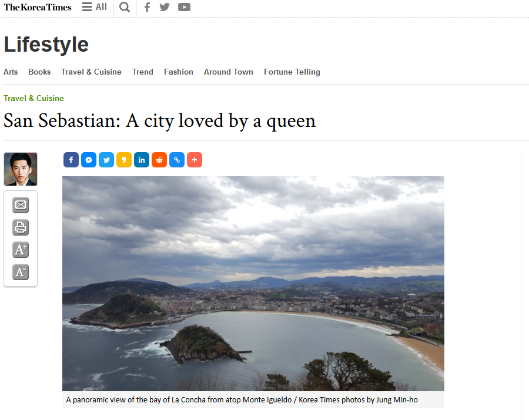Copy article link icon
Screen dimensions: 529x420
(x=177, y=160)
